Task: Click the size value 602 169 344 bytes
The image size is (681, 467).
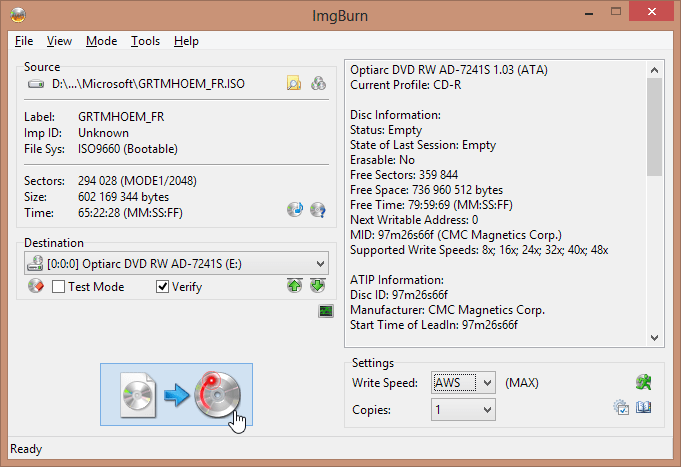Action: [x=123, y=197]
